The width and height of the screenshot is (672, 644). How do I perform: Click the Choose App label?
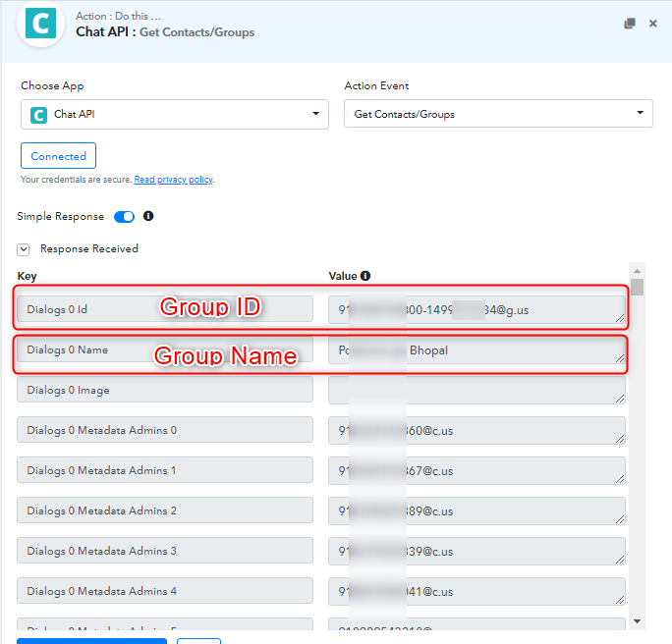pos(52,85)
